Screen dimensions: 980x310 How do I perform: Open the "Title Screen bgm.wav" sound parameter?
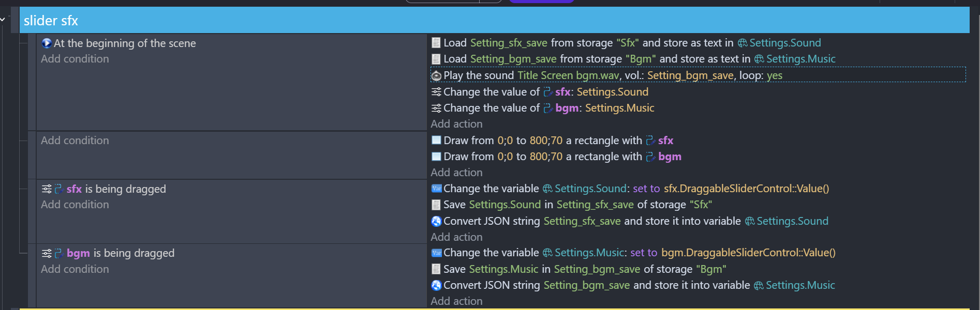(568, 75)
